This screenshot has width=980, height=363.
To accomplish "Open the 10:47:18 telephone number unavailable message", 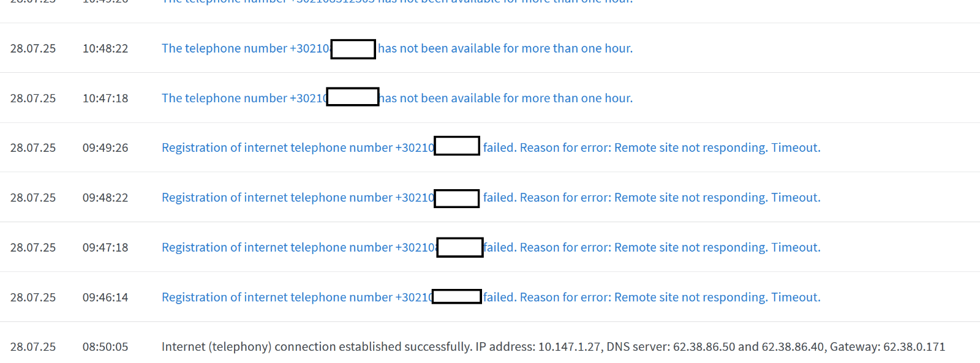I will pos(397,98).
